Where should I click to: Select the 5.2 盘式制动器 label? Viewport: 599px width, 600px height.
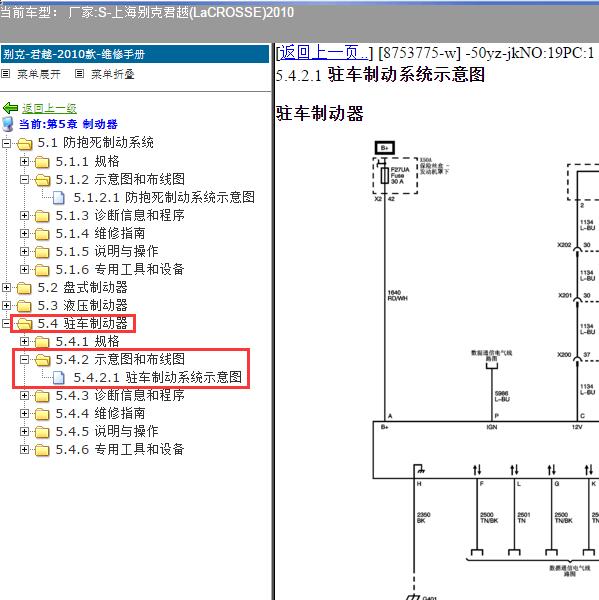[82, 287]
